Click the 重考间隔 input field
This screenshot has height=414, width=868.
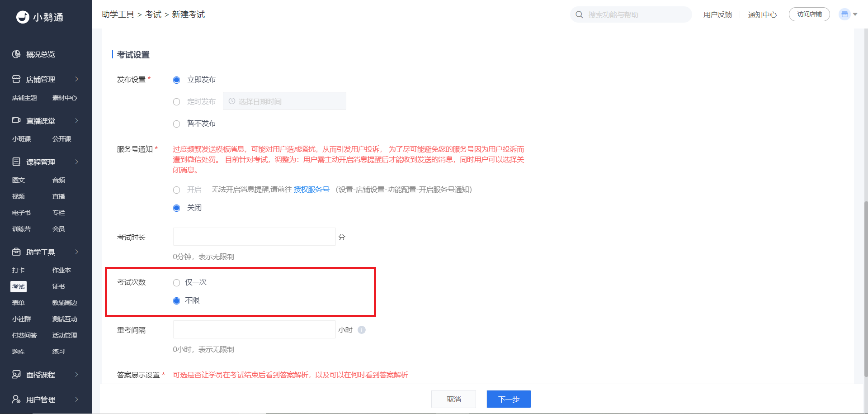255,329
